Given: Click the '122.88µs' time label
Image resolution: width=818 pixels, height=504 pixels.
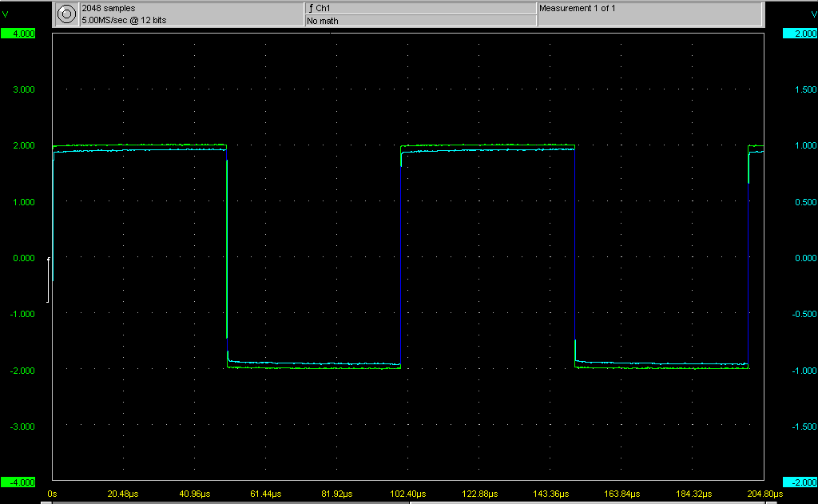Looking at the screenshot, I should pos(479,494).
